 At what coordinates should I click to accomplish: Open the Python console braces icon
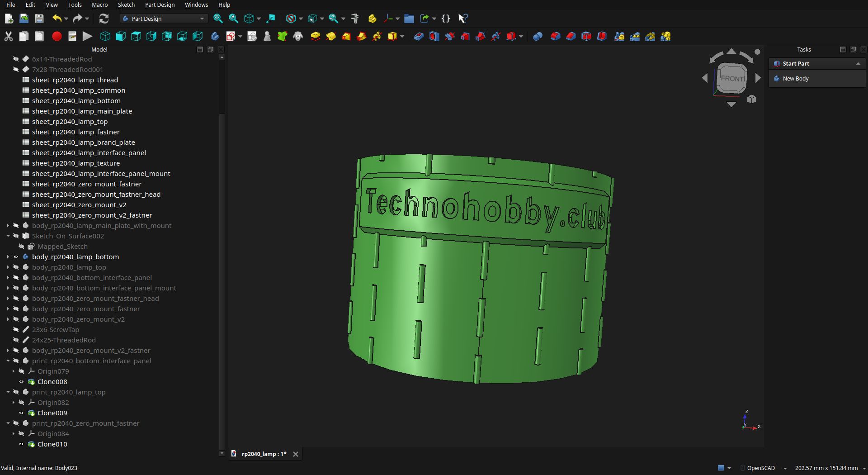click(x=446, y=19)
